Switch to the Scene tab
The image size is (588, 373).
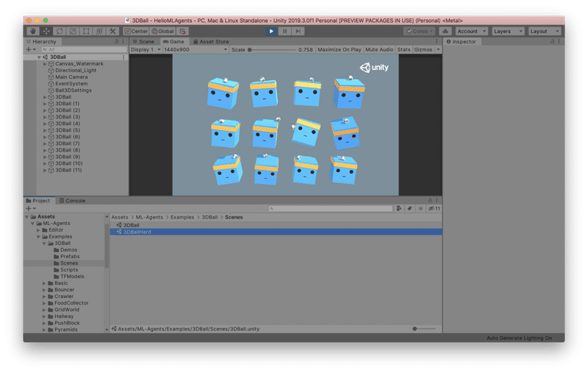click(x=143, y=42)
